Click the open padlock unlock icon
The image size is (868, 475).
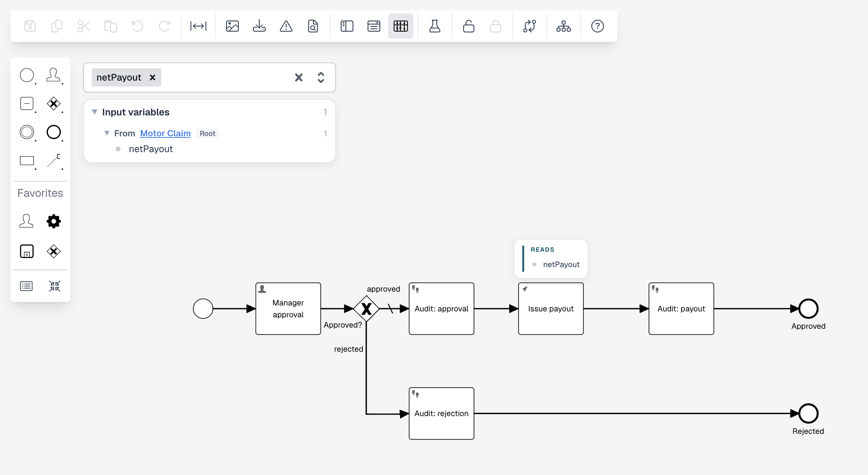469,26
